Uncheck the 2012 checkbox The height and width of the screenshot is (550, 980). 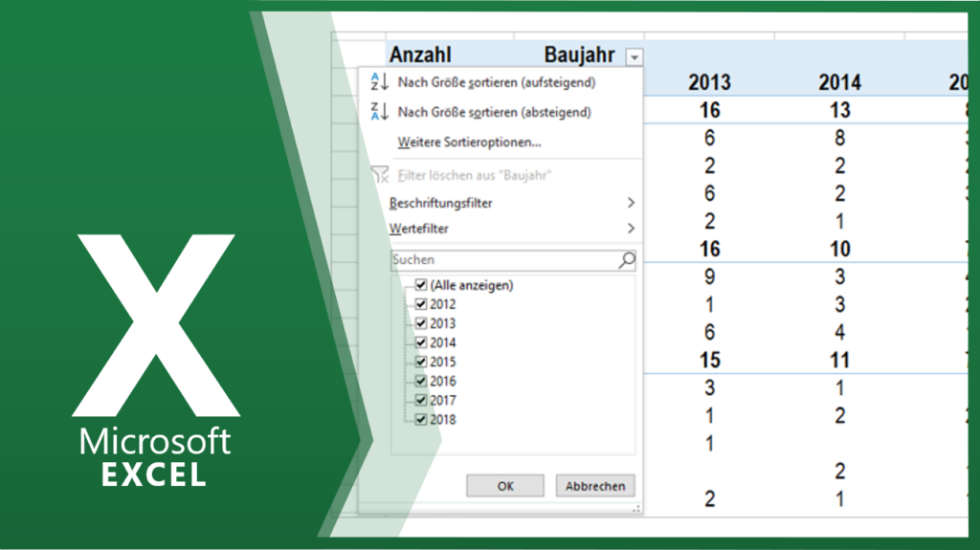(421, 304)
